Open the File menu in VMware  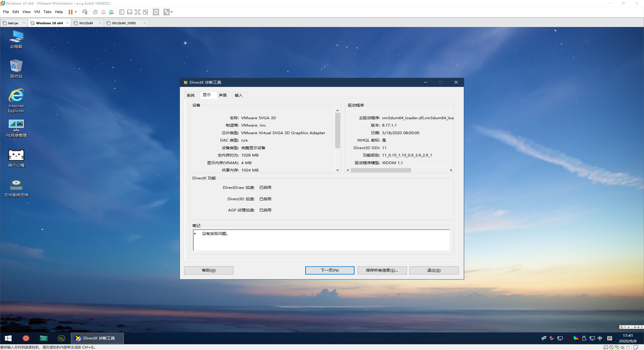coord(6,12)
